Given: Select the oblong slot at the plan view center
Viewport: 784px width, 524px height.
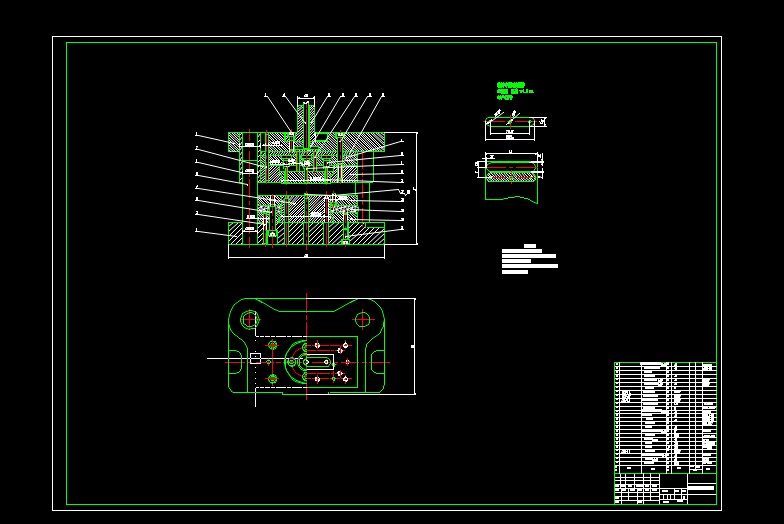Looking at the screenshot, I should 318,362.
